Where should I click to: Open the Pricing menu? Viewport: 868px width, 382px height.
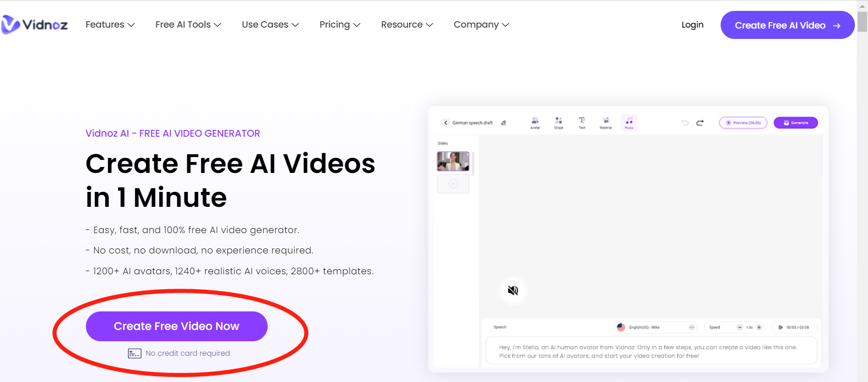pos(340,24)
